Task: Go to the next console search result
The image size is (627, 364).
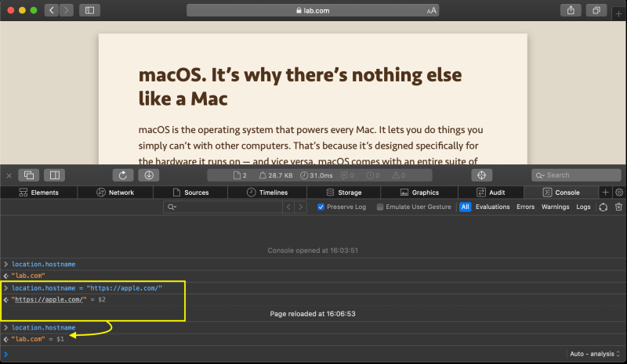Action: point(301,207)
